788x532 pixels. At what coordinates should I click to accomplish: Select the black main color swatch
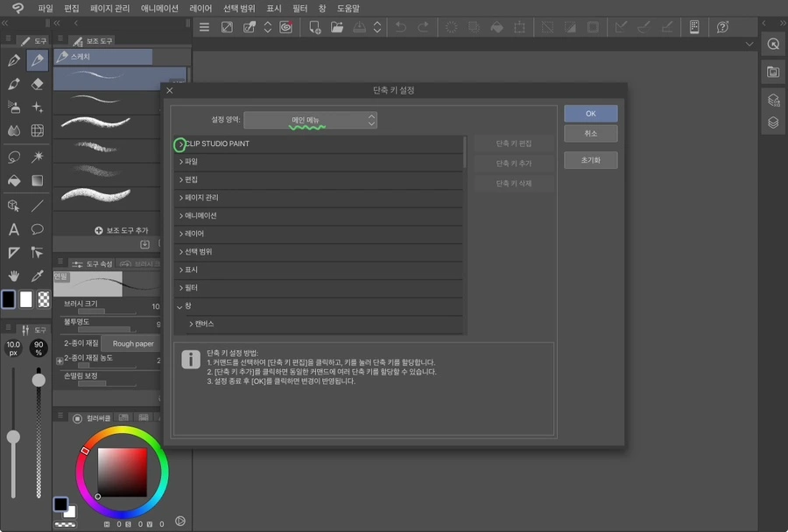point(9,299)
